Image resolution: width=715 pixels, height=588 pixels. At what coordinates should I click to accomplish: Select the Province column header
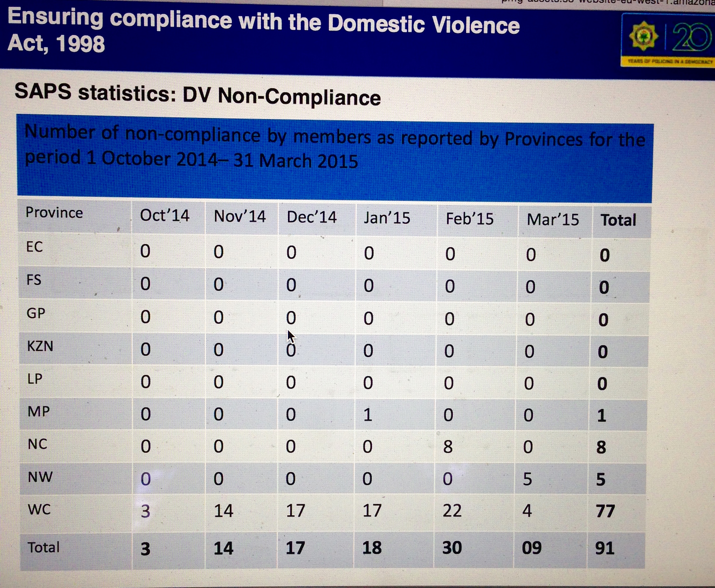[54, 213]
